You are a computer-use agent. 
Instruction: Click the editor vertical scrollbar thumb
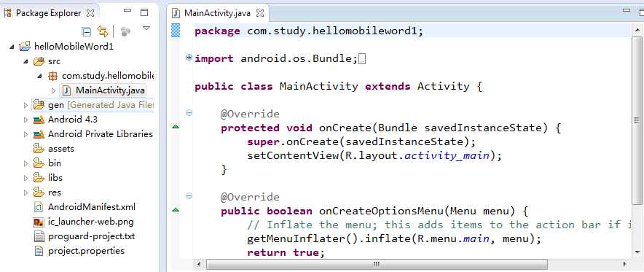637,120
